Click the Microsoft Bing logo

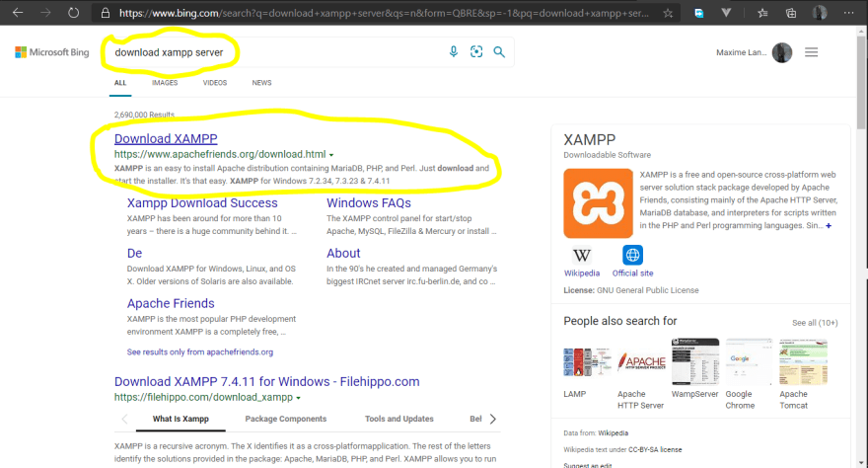coord(52,52)
